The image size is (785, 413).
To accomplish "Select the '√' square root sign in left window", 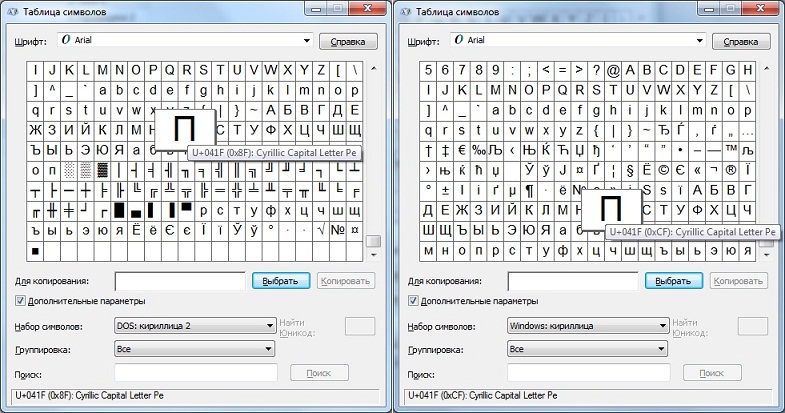I will pos(321,230).
